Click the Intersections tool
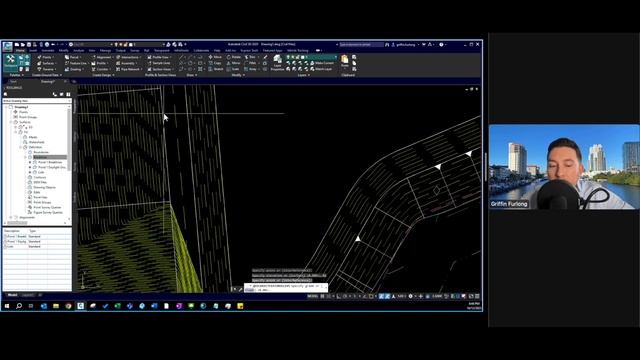Viewport: 640px width, 360px height. pyautogui.click(x=128, y=57)
